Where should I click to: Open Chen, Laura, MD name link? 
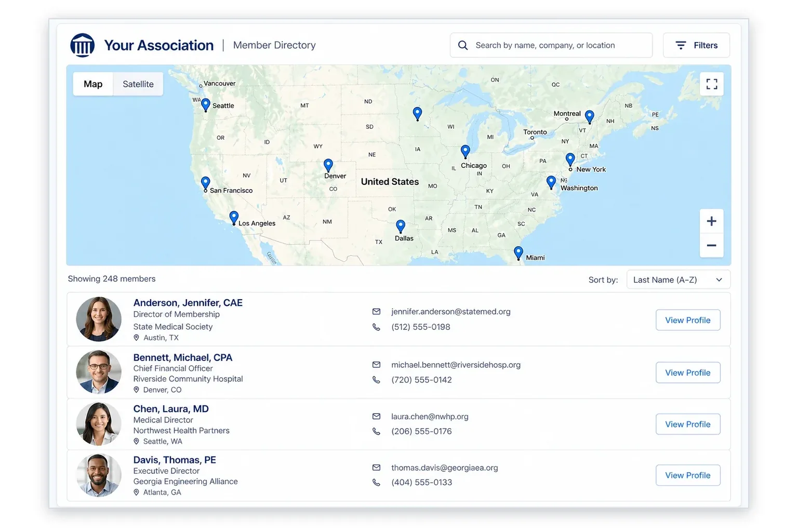(171, 409)
